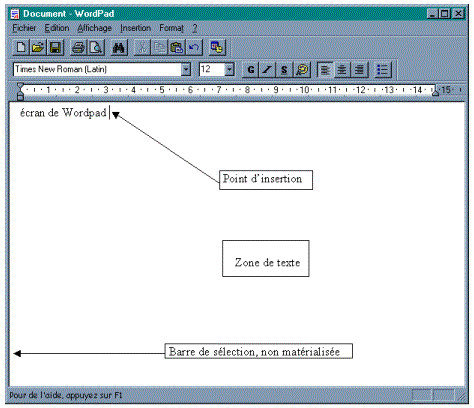Create a new document with the New icon
Viewport: 474px width, 408px height.
(x=21, y=48)
